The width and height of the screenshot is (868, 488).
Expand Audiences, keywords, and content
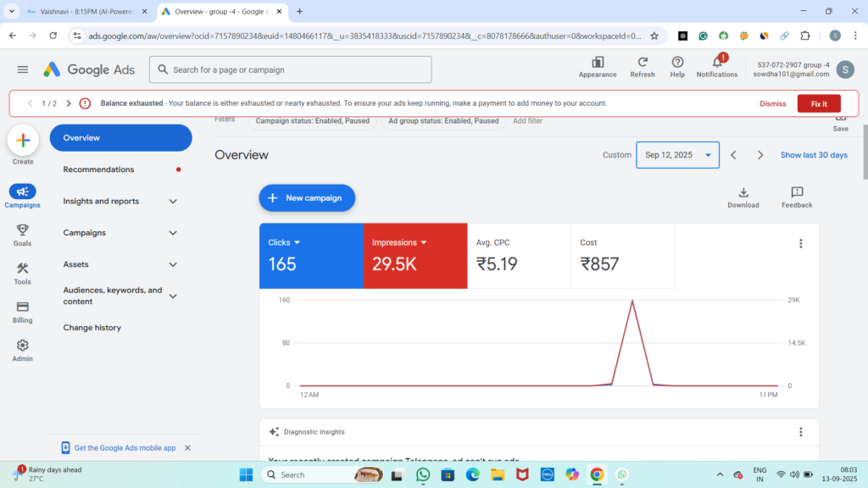tap(173, 296)
